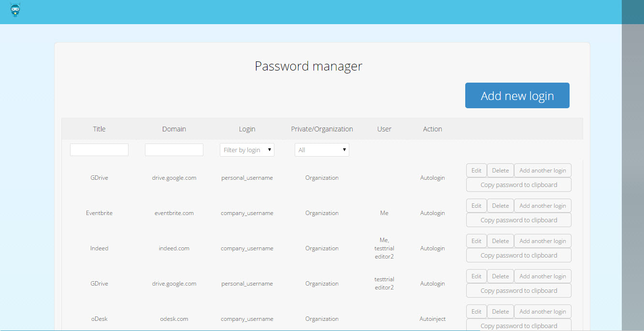Screen dimensions: 644x331
Task: Focus the Domain filter input field
Action: click(x=174, y=150)
